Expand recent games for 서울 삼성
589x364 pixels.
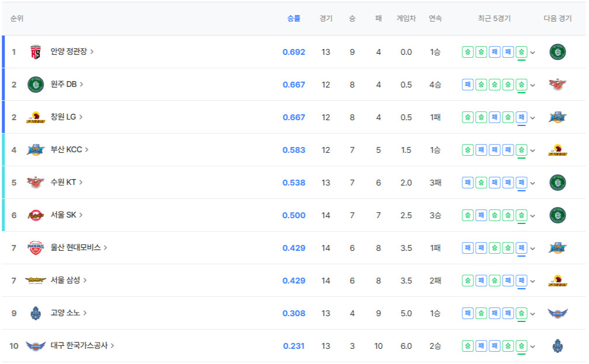(532, 281)
